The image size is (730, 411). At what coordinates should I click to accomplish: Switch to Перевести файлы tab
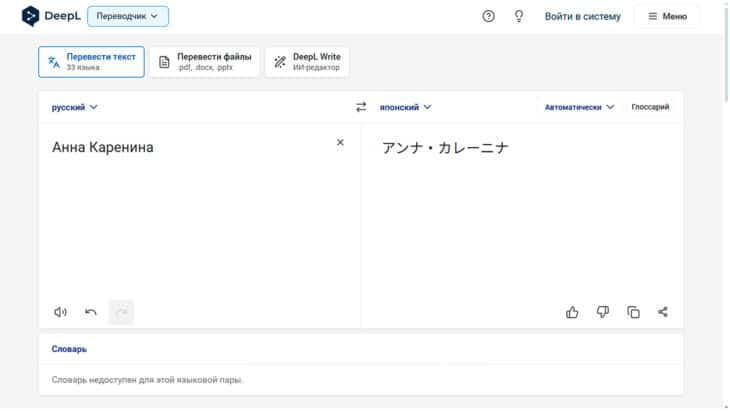pos(204,62)
